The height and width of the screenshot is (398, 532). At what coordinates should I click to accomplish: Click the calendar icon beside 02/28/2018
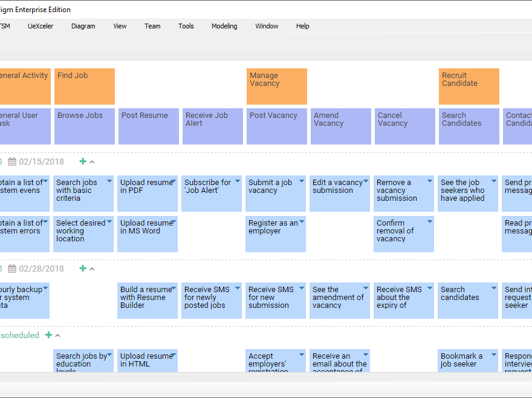coord(12,269)
